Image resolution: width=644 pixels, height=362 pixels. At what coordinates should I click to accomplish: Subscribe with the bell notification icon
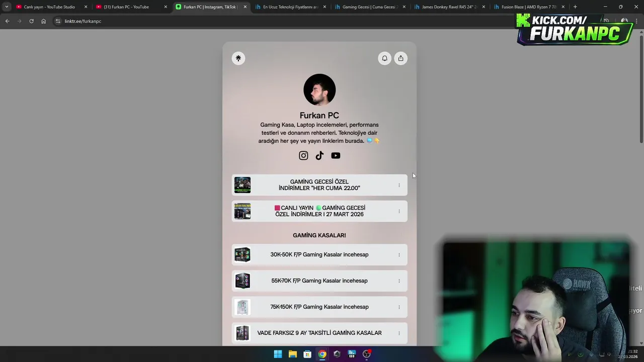pos(384,58)
